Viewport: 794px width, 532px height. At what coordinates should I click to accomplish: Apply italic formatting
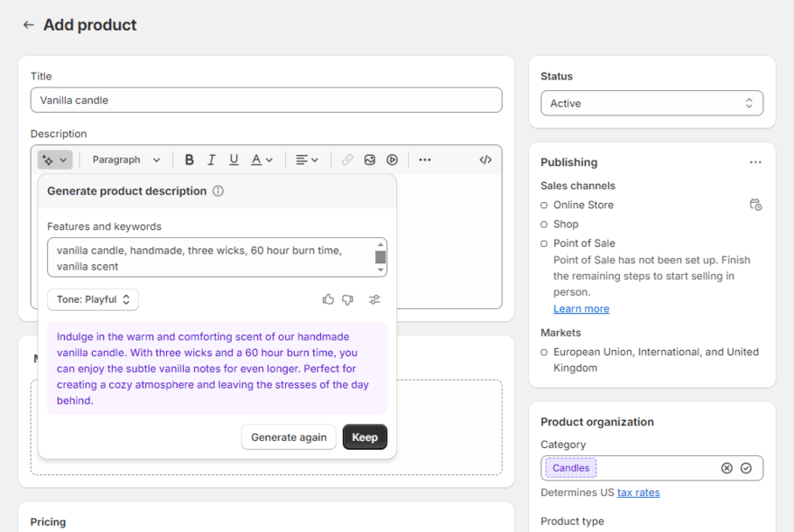210,160
